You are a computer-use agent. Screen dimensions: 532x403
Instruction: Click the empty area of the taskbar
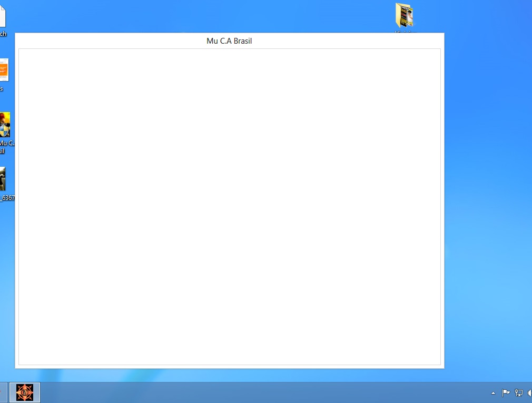263,392
